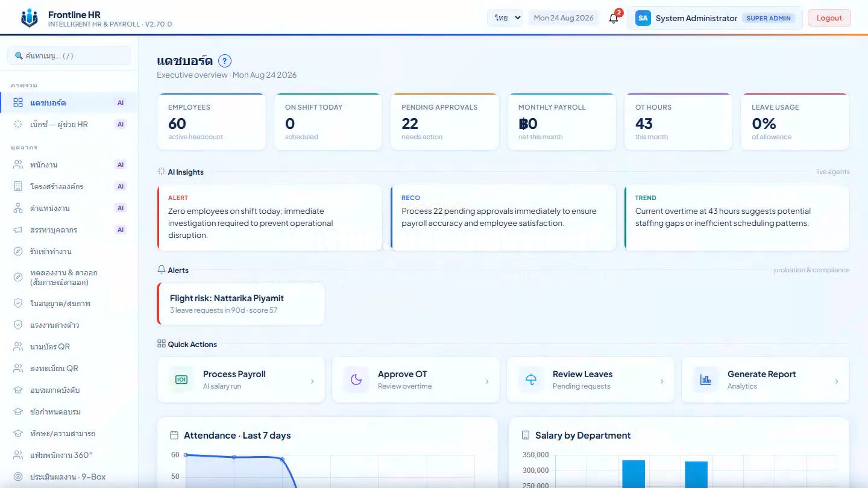Click the "probation & compliance" label
868x488 pixels.
click(x=812, y=270)
